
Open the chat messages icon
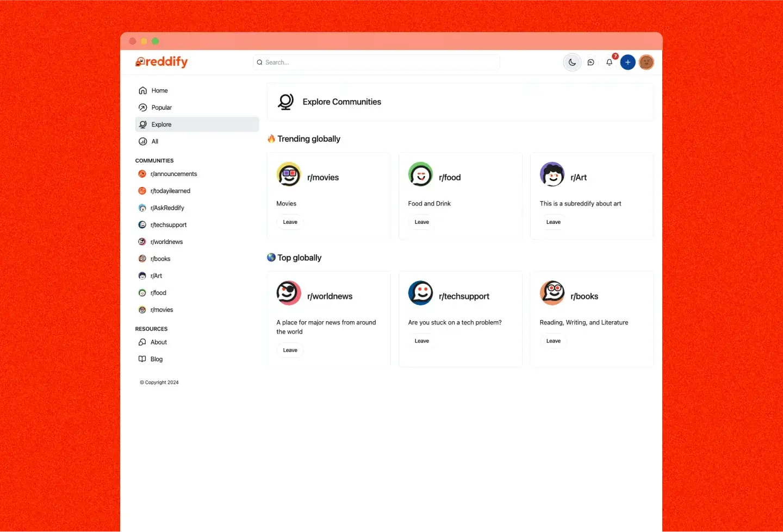(591, 62)
